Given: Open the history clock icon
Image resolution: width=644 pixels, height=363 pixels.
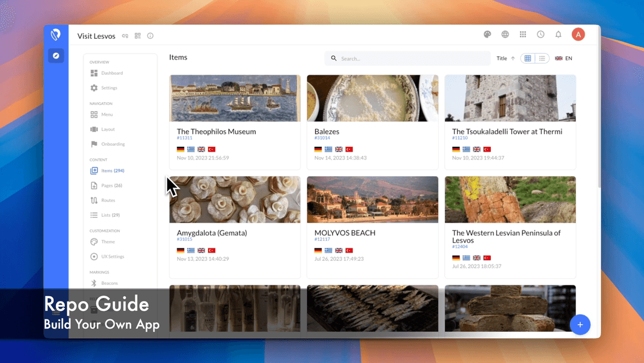Looking at the screenshot, I should click(540, 35).
